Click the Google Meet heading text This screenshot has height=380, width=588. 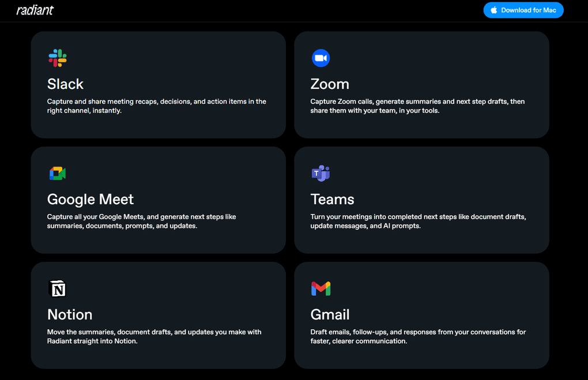(x=90, y=199)
